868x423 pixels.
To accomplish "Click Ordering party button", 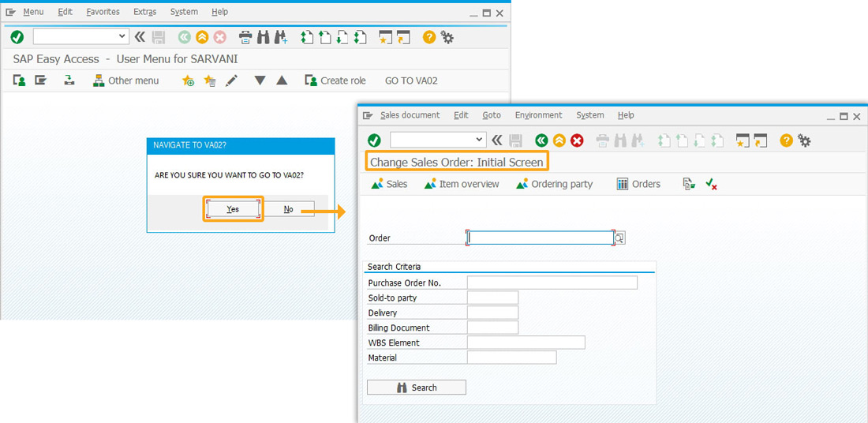I will pyautogui.click(x=554, y=184).
